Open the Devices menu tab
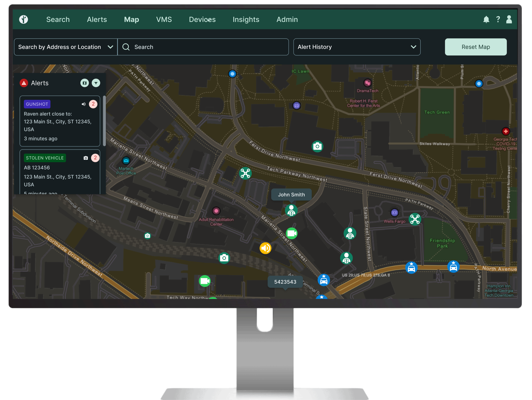532x400 pixels. click(202, 19)
